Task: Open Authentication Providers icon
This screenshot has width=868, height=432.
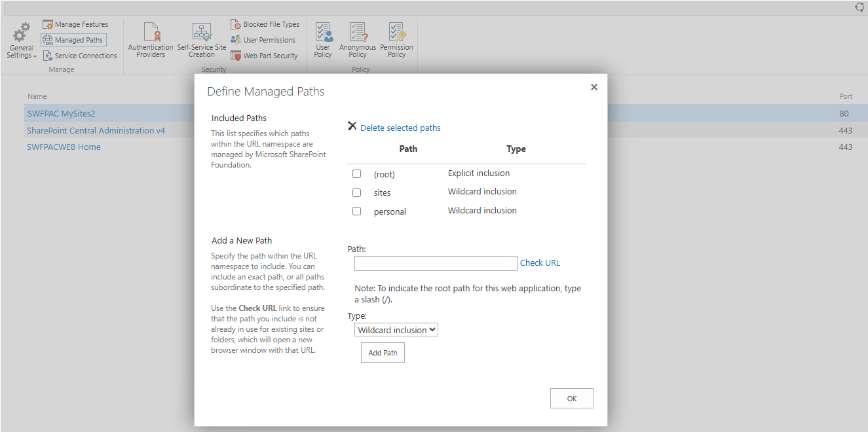Action: point(151,32)
